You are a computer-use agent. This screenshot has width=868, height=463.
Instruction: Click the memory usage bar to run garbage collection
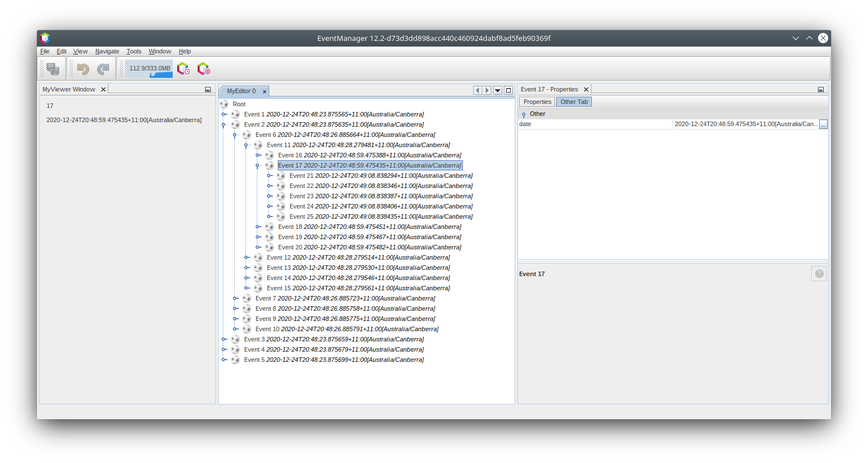tap(149, 69)
